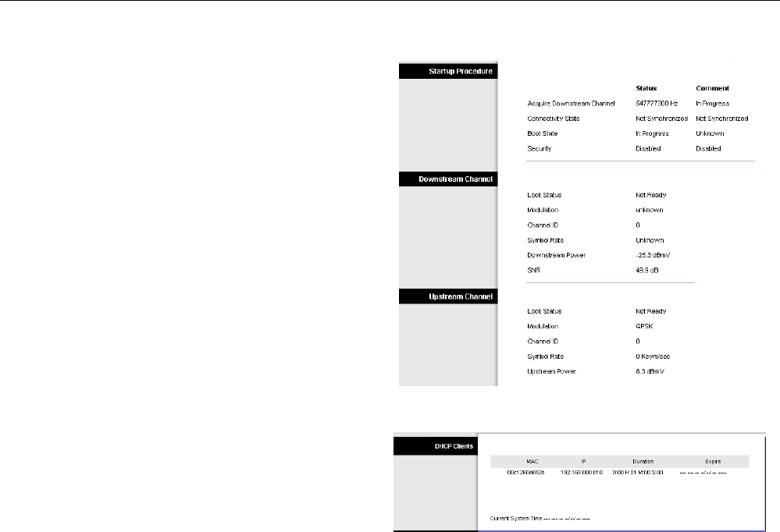Click Upstream Channel's Modulation label

point(543,326)
